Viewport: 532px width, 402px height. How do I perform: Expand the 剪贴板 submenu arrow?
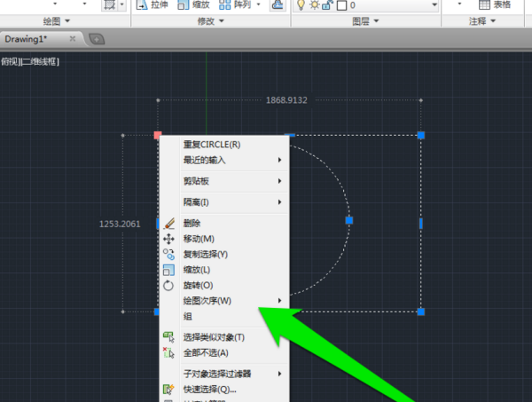(x=279, y=181)
